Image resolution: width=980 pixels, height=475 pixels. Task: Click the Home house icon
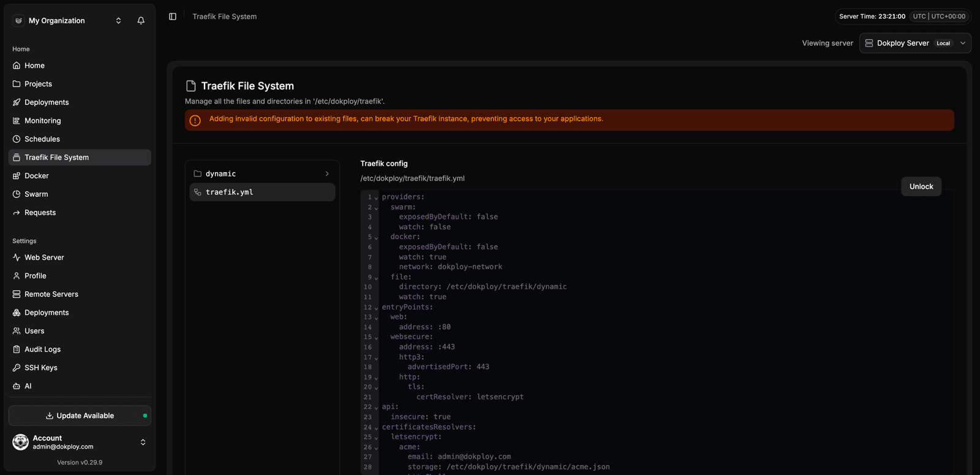pos(17,66)
